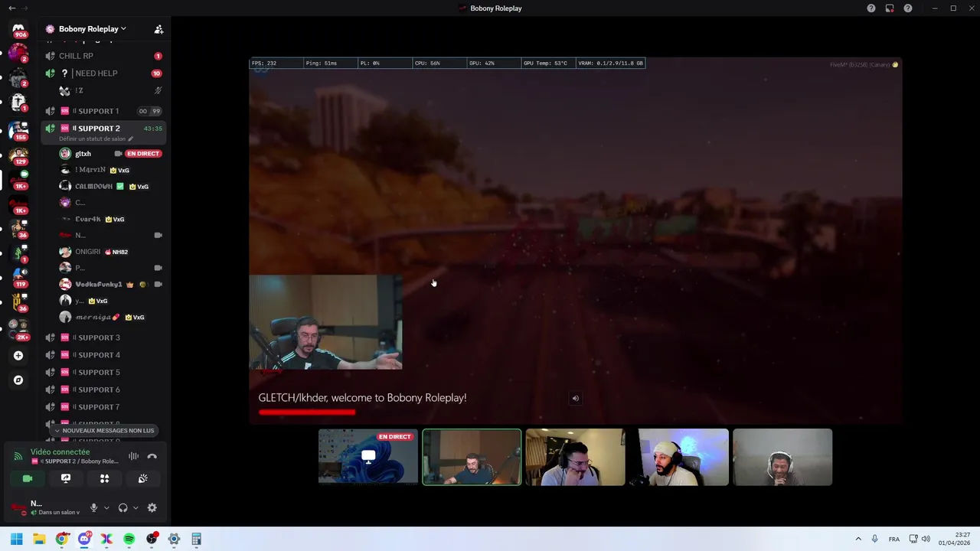
Task: Open the taskbar clock showing 23:27
Action: point(955,540)
